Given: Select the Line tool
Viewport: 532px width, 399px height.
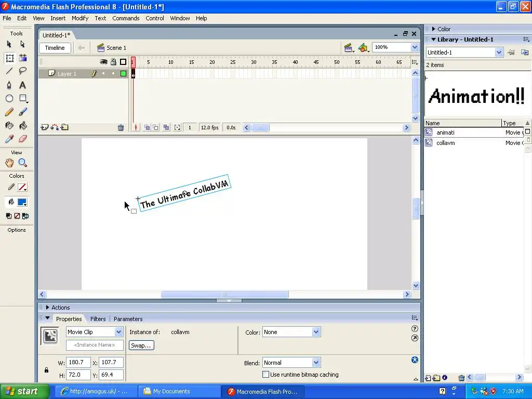Looking at the screenshot, I should [9, 71].
